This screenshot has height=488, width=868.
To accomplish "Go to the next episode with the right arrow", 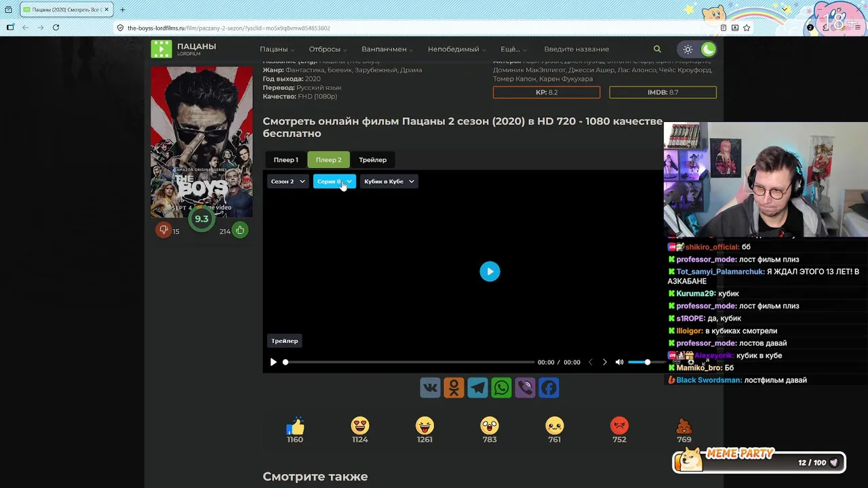I will (x=605, y=363).
